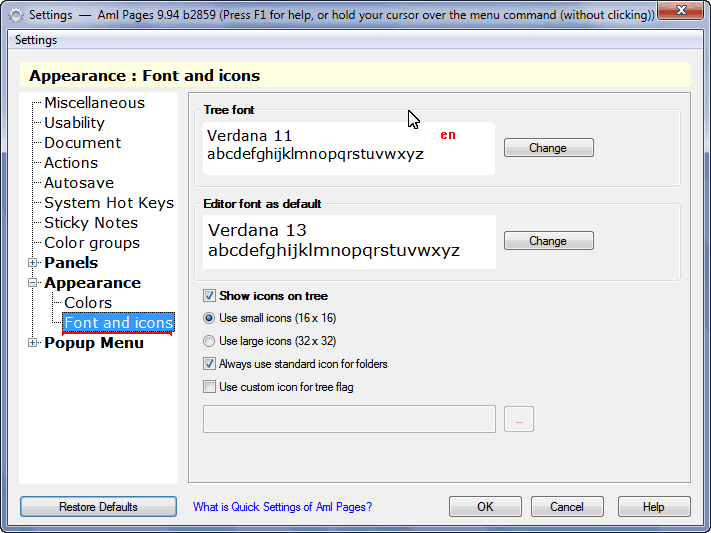Screen dimensions: 711x533
Task: Change the default Editor font
Action: (549, 241)
